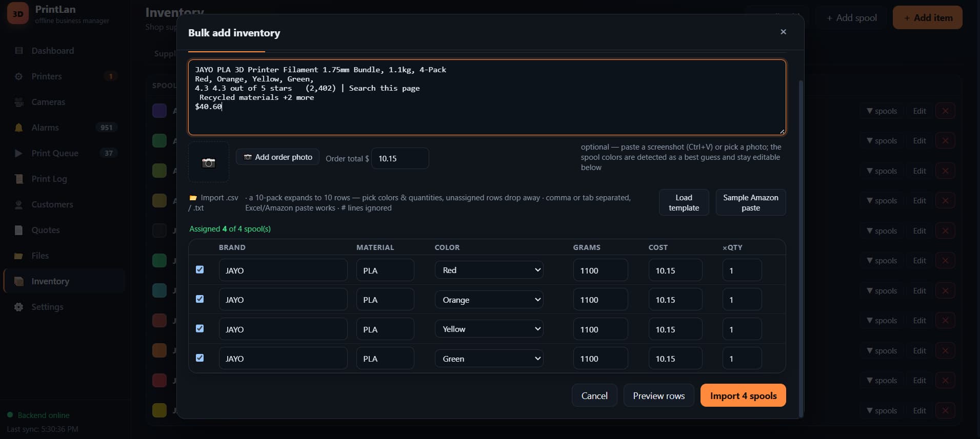
Task: Click the Preview rows button
Action: click(658, 395)
